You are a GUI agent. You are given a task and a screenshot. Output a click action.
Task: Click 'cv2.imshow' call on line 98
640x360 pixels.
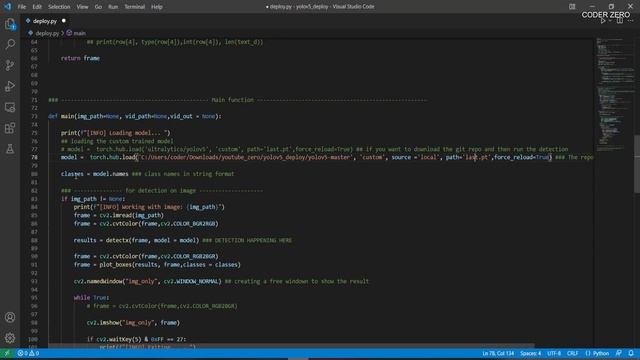[133, 322]
